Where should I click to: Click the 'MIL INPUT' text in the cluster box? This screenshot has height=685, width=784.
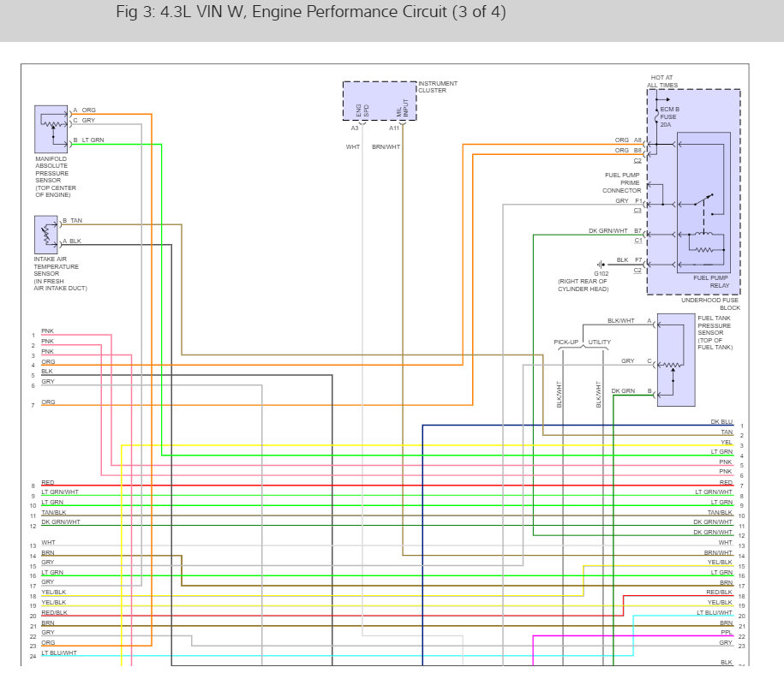[x=403, y=108]
